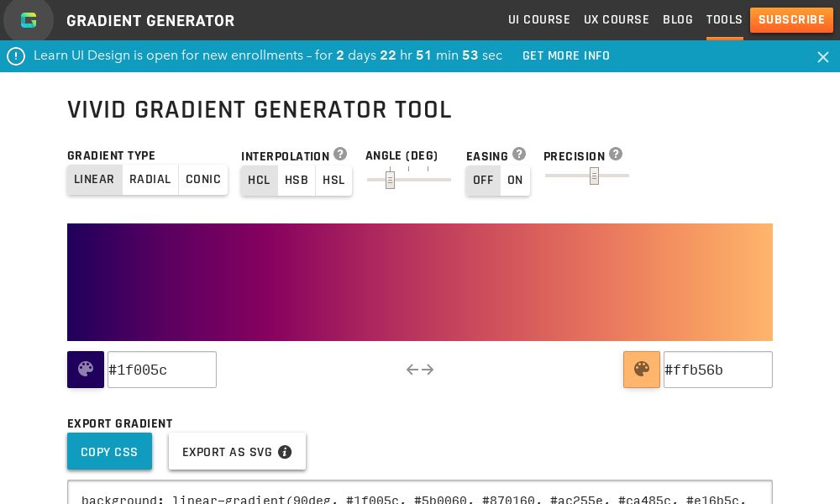840x504 pixels.
Task: Swap gradient colors using the arrows icon
Action: [420, 370]
